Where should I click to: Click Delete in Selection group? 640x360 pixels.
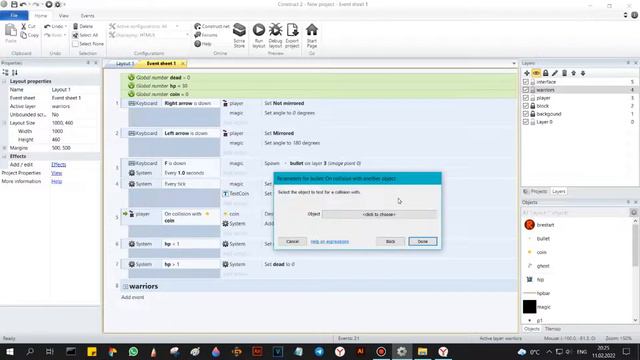point(83,26)
